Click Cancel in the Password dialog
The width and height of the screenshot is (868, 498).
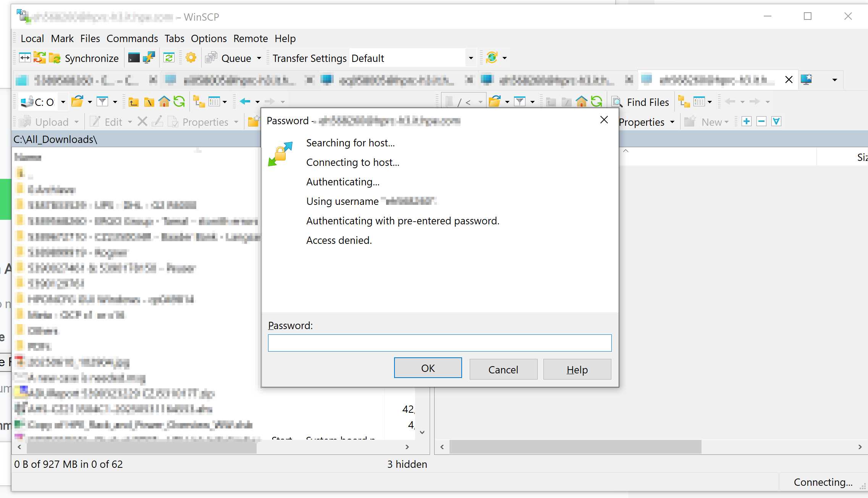coord(503,370)
